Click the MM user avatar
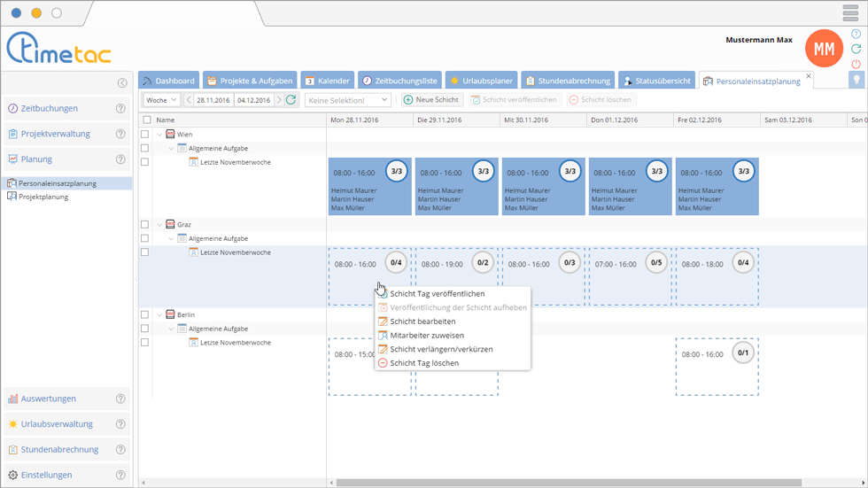This screenshot has width=868, height=488. 823,50
